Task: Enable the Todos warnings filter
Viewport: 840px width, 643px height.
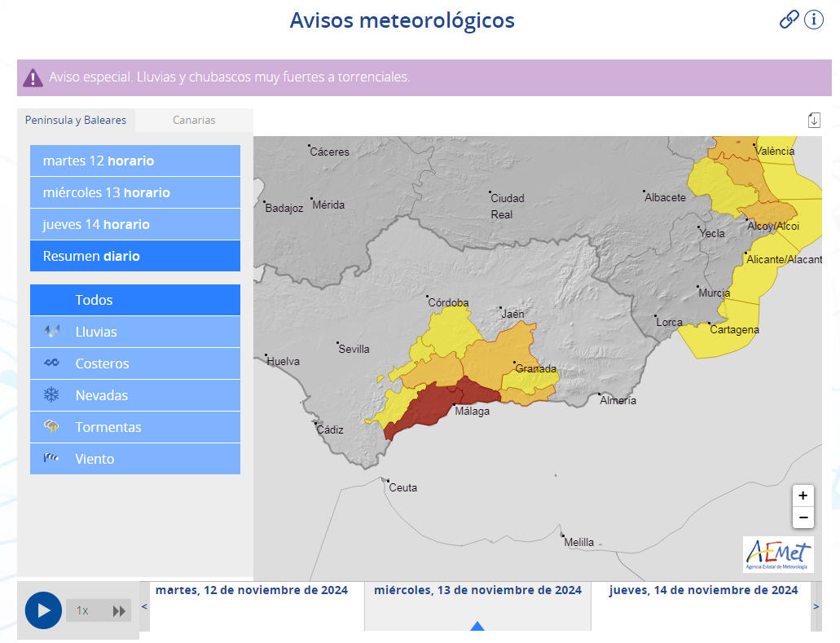Action: [x=94, y=300]
